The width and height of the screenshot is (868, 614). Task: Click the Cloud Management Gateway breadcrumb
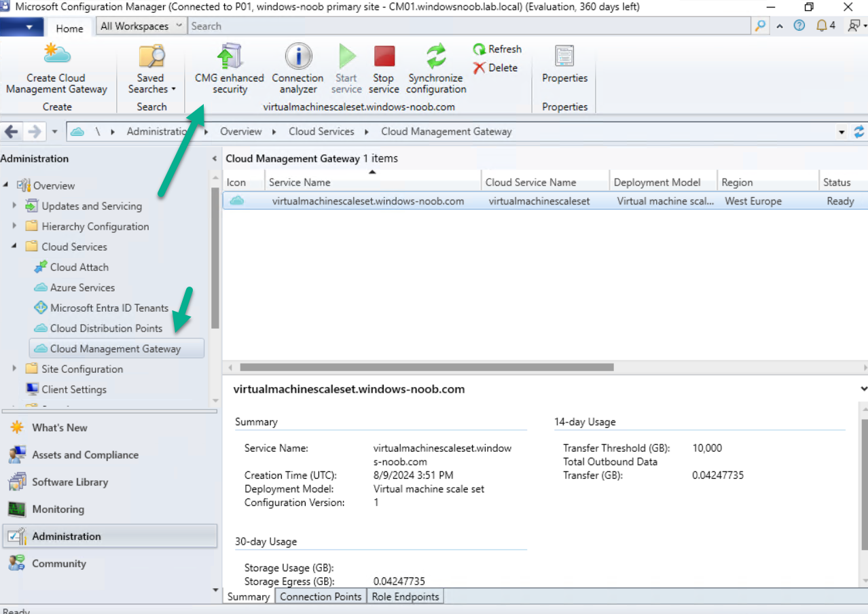tap(446, 132)
